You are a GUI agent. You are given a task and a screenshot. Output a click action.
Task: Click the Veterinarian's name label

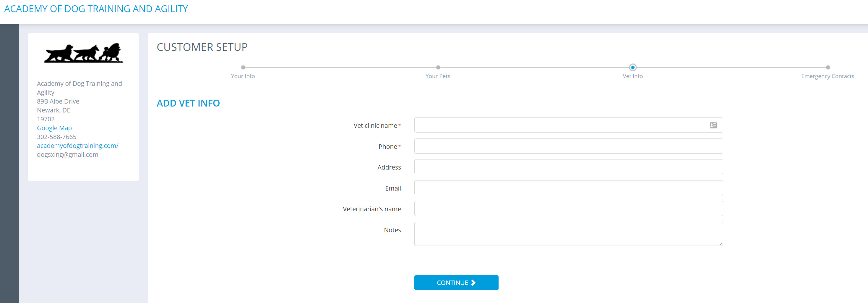tap(372, 209)
